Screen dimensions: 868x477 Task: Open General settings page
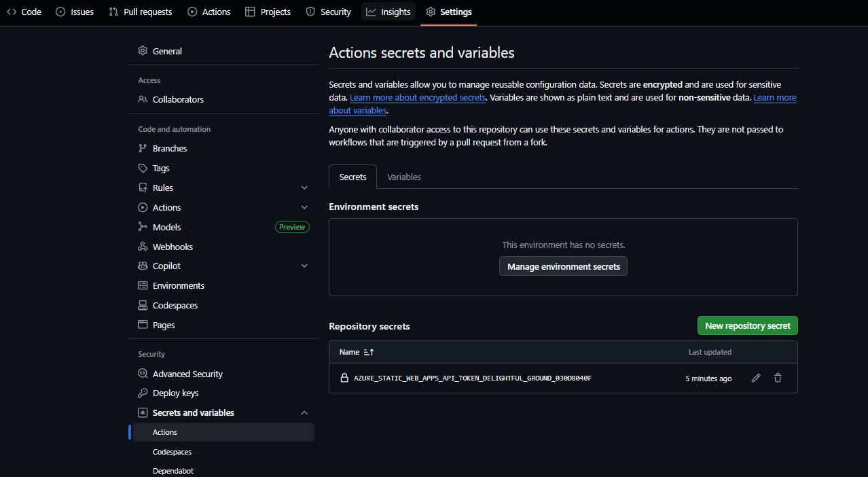click(x=223, y=51)
